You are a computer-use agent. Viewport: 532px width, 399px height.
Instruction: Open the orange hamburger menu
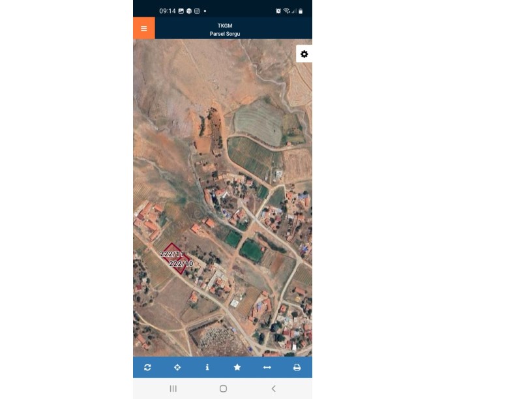tap(144, 28)
